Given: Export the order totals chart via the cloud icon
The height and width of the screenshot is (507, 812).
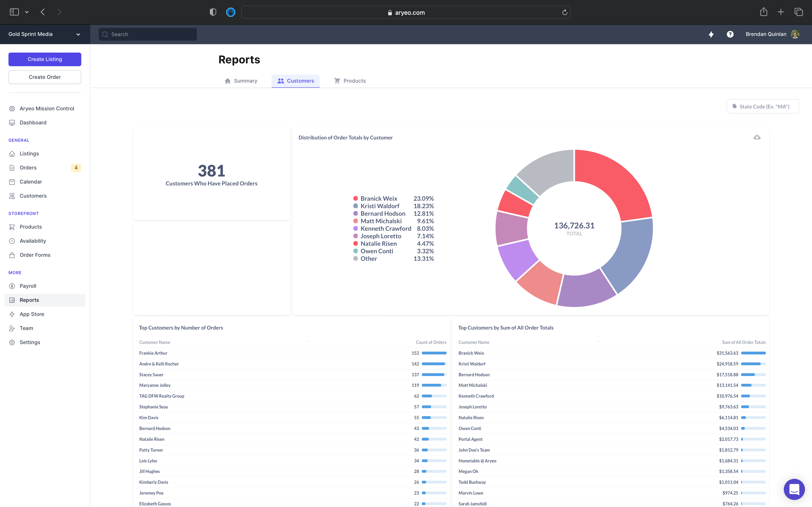Looking at the screenshot, I should pyautogui.click(x=757, y=137).
